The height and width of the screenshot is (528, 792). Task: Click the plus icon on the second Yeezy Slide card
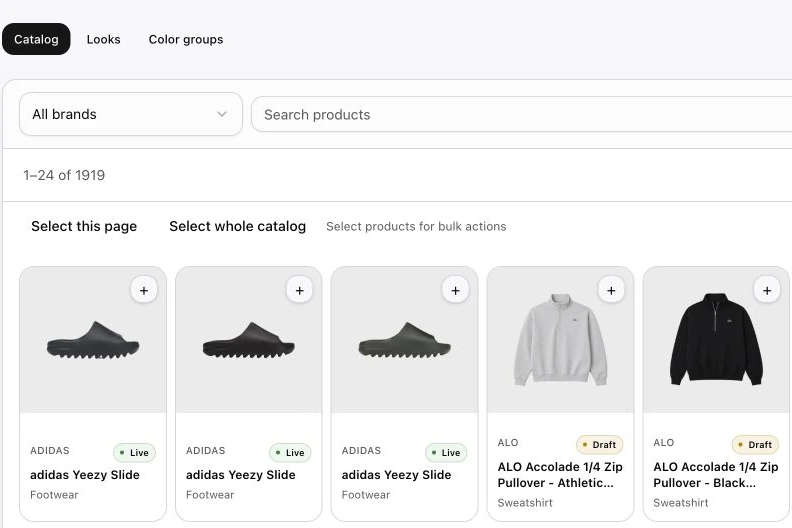coord(300,291)
